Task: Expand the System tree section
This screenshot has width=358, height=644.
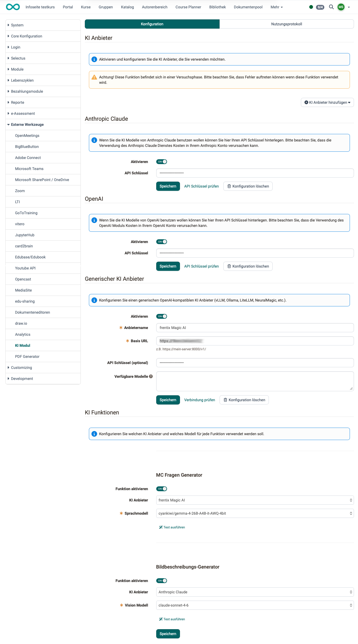Action: pyautogui.click(x=43, y=25)
